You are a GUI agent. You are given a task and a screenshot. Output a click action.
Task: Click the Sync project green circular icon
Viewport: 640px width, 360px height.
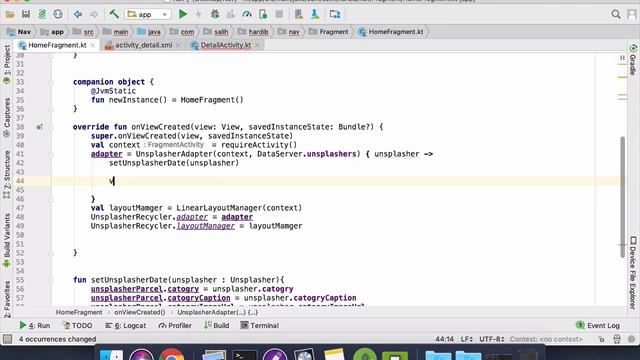coord(42,14)
